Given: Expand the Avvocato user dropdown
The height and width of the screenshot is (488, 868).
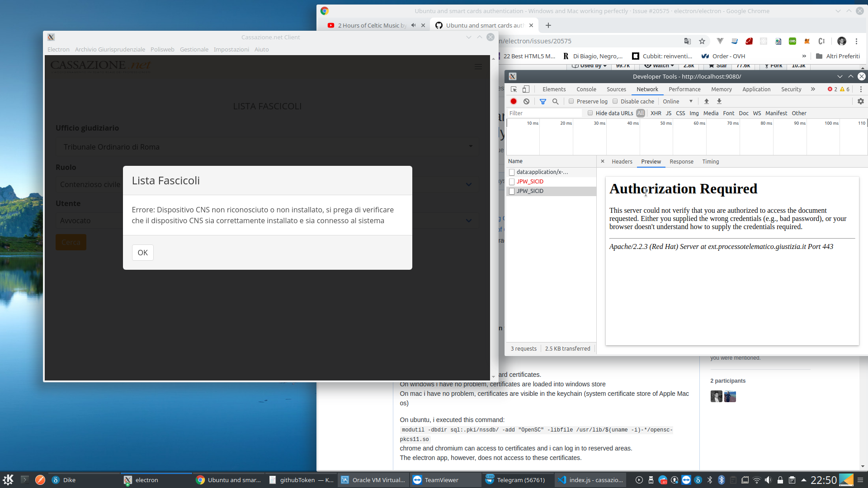Looking at the screenshot, I should (469, 221).
